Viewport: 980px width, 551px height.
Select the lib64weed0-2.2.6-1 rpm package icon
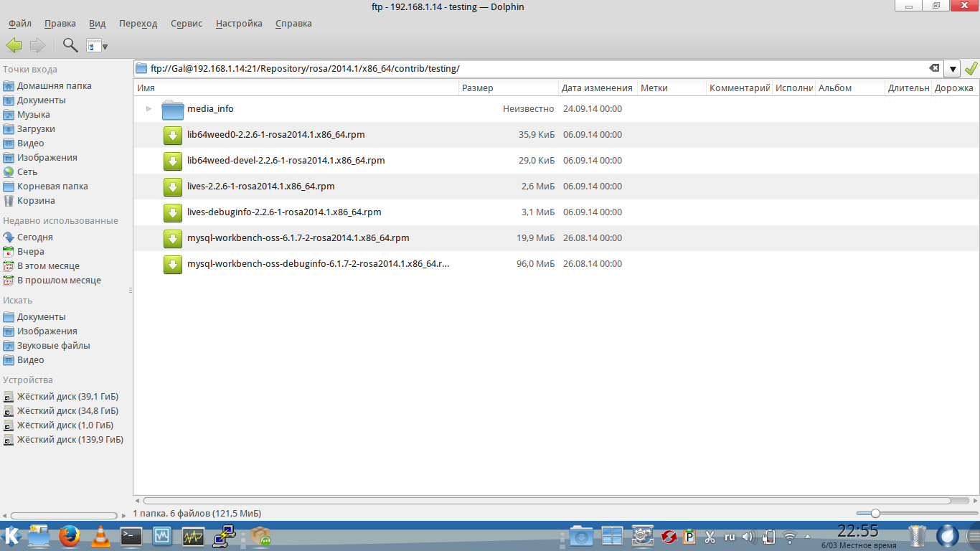[173, 135]
